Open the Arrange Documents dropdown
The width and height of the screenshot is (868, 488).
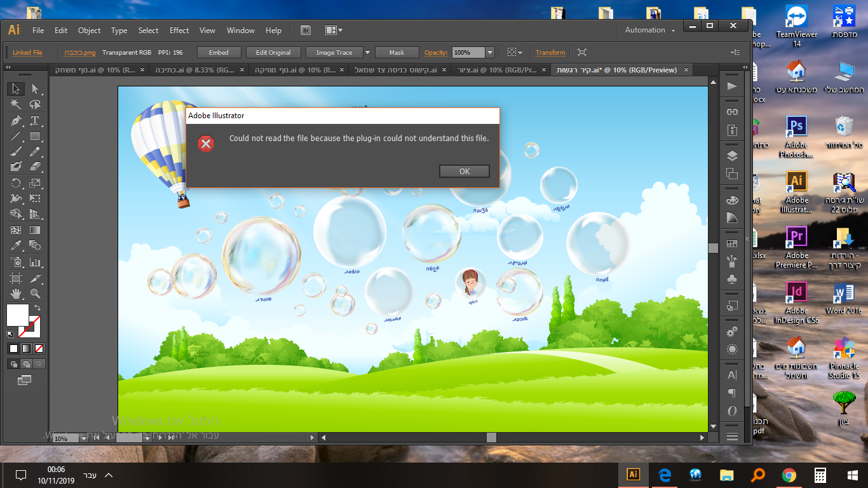pyautogui.click(x=334, y=30)
